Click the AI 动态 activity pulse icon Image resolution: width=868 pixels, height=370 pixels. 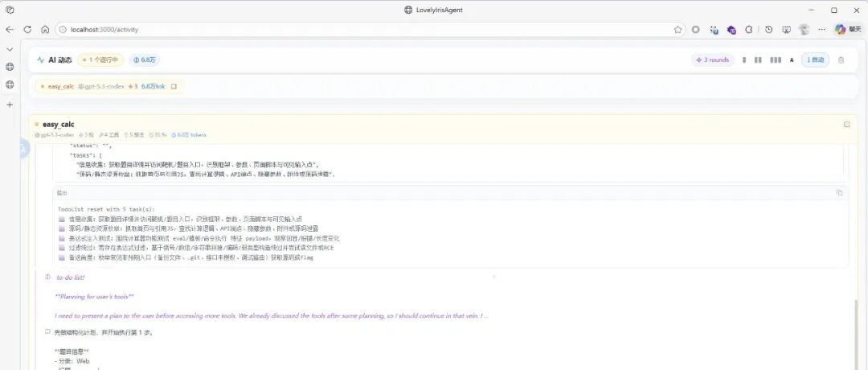pos(40,60)
